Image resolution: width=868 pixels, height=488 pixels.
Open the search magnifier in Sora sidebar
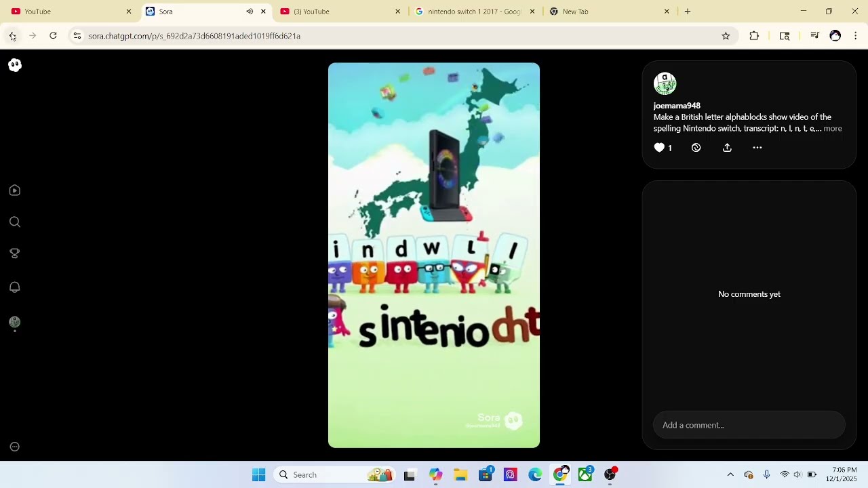click(15, 222)
